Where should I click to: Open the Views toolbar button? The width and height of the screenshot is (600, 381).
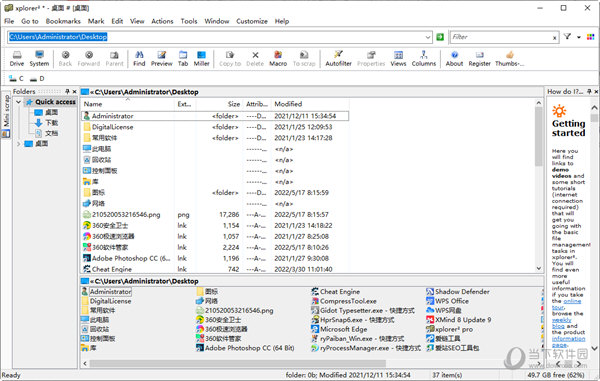(398, 59)
